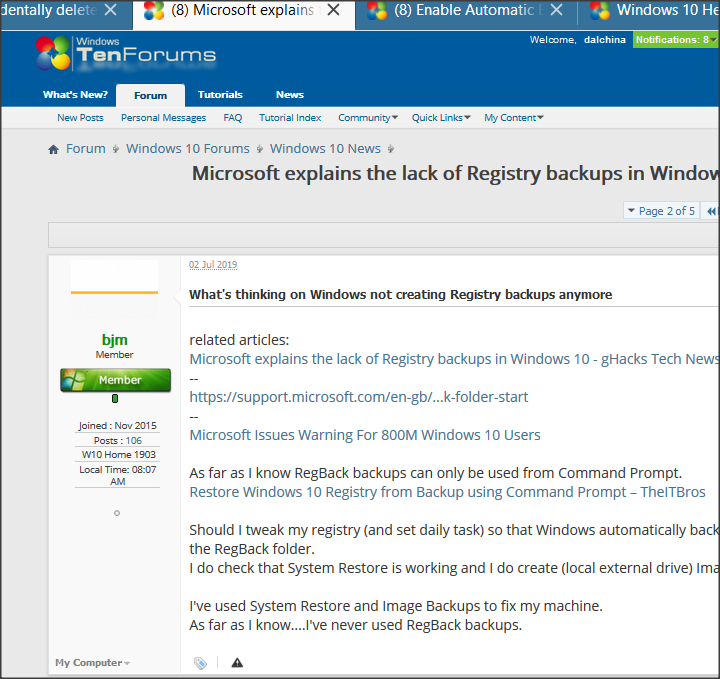Open the News nav tab
The height and width of the screenshot is (679, 720).
(x=290, y=95)
